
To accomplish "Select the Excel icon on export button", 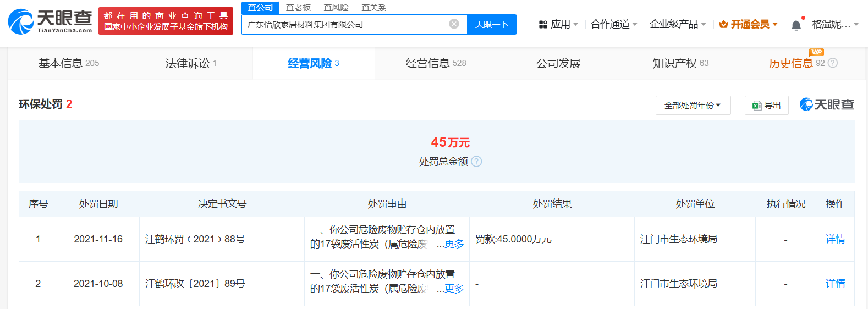I will [x=757, y=105].
